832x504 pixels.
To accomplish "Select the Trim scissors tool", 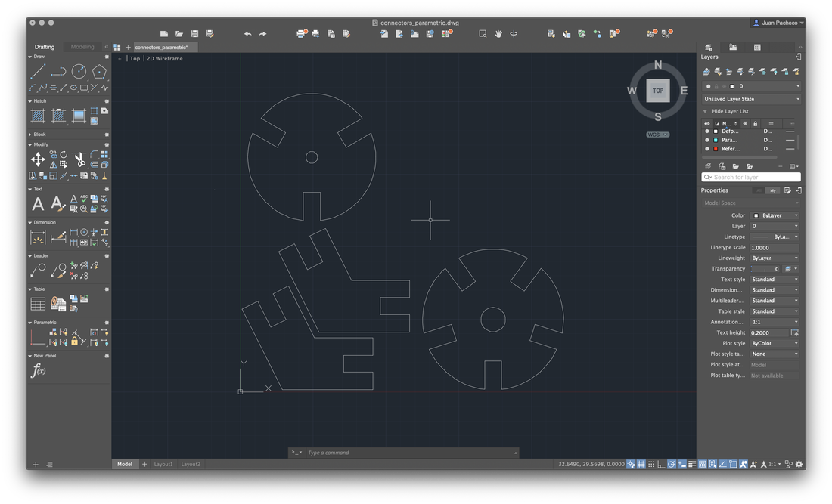I will click(x=79, y=159).
